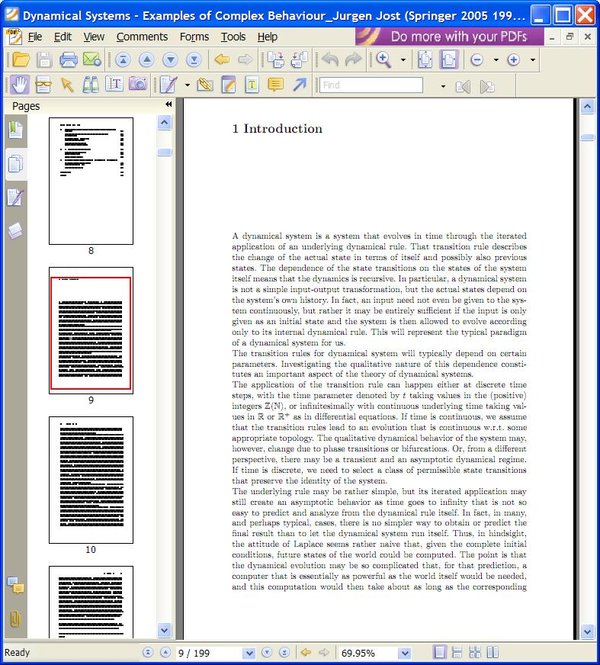Click Find Next button beside search box
The width and height of the screenshot is (600, 665).
[x=487, y=87]
